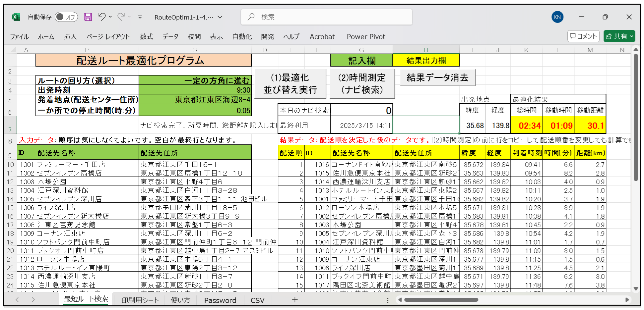Viewport: 644px width, 310px height.
Task: Switch to the CSV sheet tab
Action: click(257, 300)
